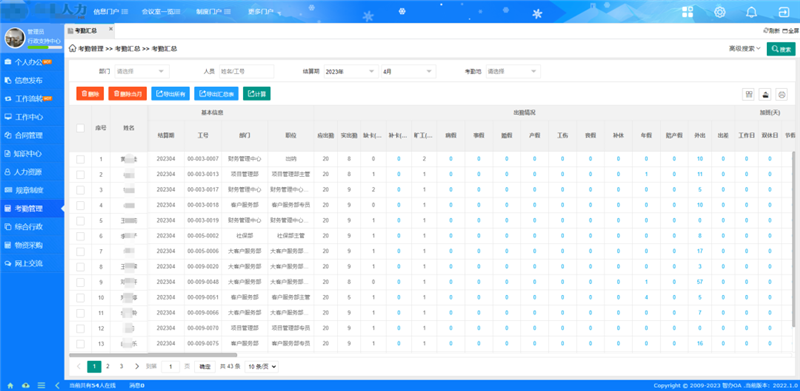Check the checkbox for row 3

pyautogui.click(x=80, y=190)
